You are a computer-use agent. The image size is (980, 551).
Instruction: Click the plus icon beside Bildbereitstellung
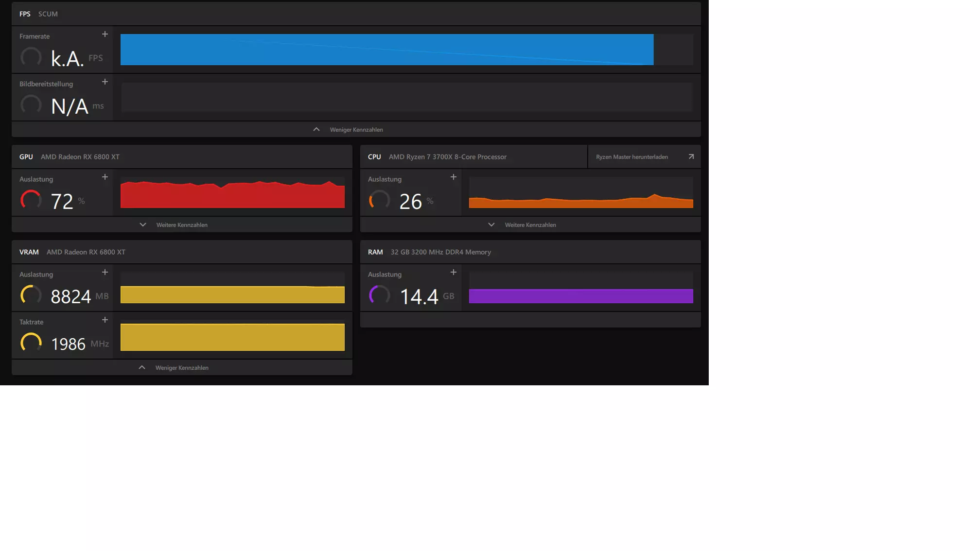(105, 82)
